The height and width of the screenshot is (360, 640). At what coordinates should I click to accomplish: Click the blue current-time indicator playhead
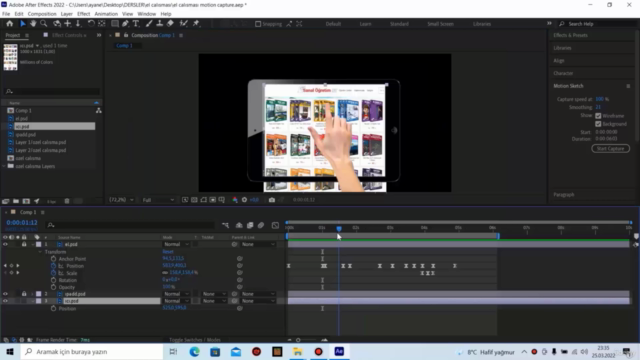pos(339,229)
